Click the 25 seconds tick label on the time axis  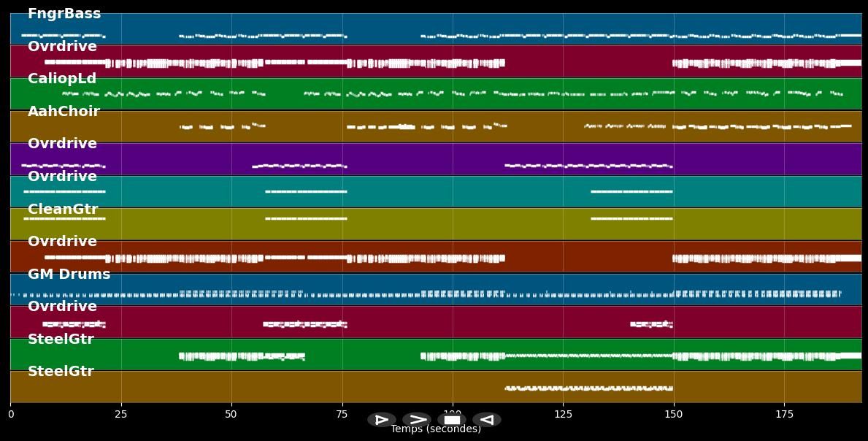(x=121, y=415)
